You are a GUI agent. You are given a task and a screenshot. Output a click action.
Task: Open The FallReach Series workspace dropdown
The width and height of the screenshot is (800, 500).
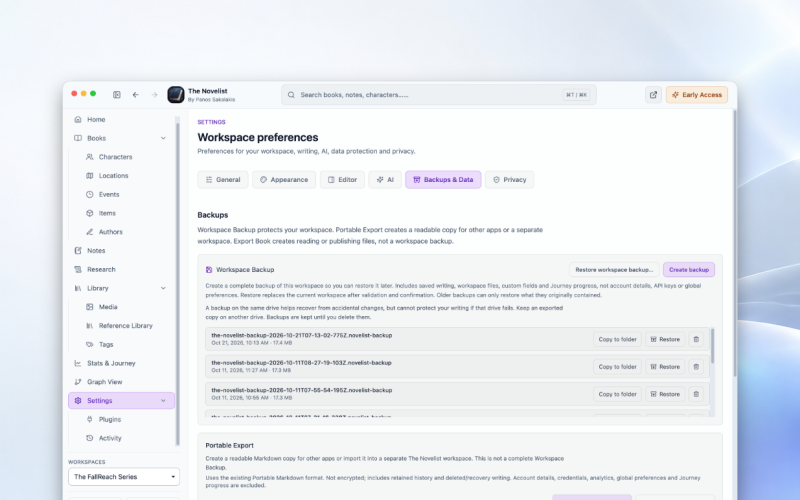click(x=124, y=477)
